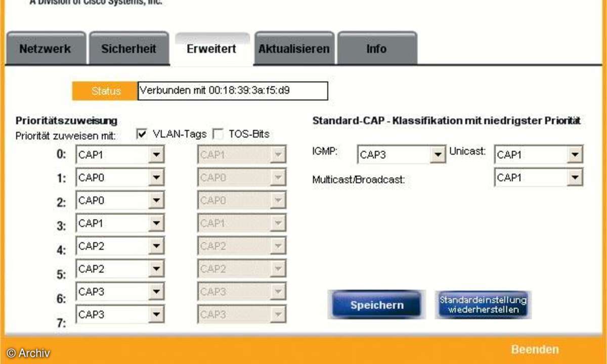Screen dimensions: 607x364
Task: Open the priority 5 dropdown showing CAP2
Action: tap(157, 268)
